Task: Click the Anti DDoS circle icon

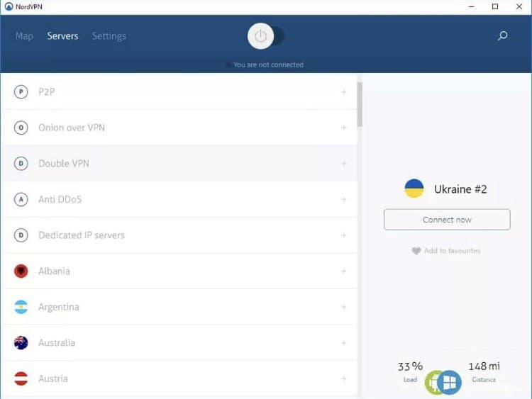Action: 21,199
